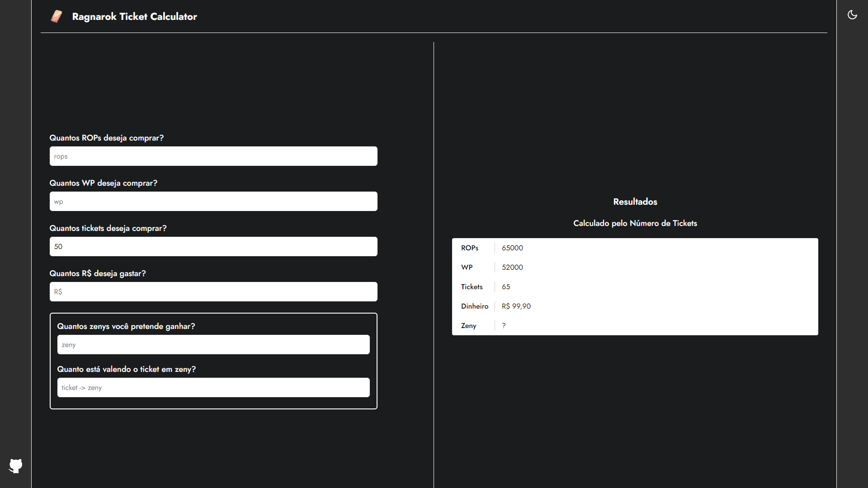
Task: Click the ROPs result value 65000
Action: click(512, 248)
